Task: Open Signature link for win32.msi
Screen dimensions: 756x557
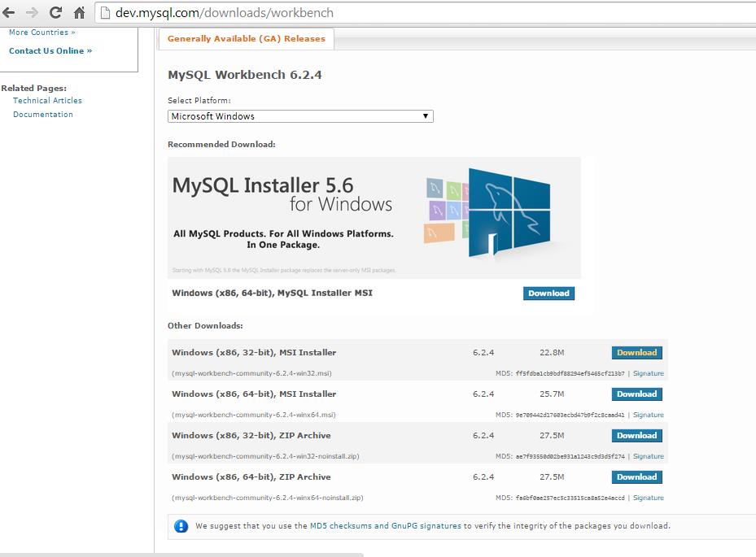Action: [x=649, y=373]
